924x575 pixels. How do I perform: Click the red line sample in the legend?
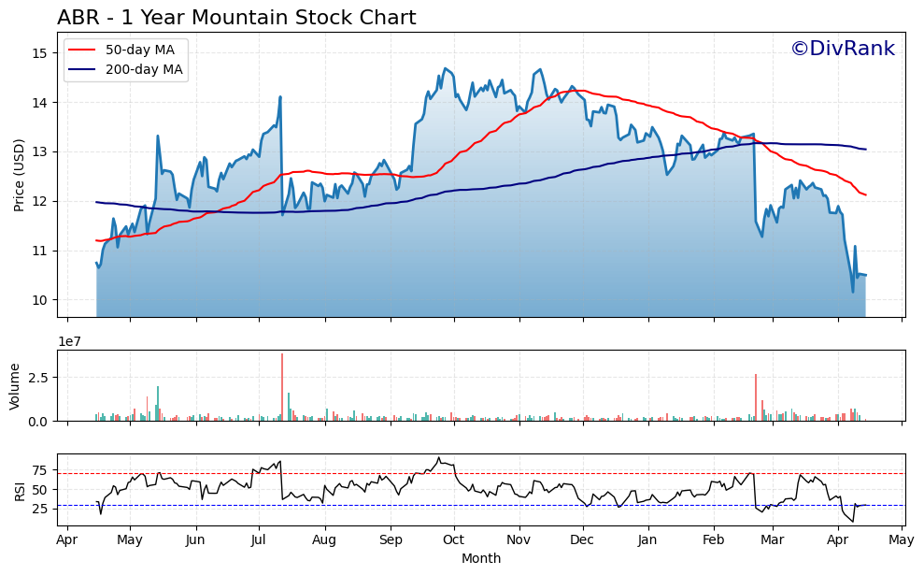tap(82, 50)
